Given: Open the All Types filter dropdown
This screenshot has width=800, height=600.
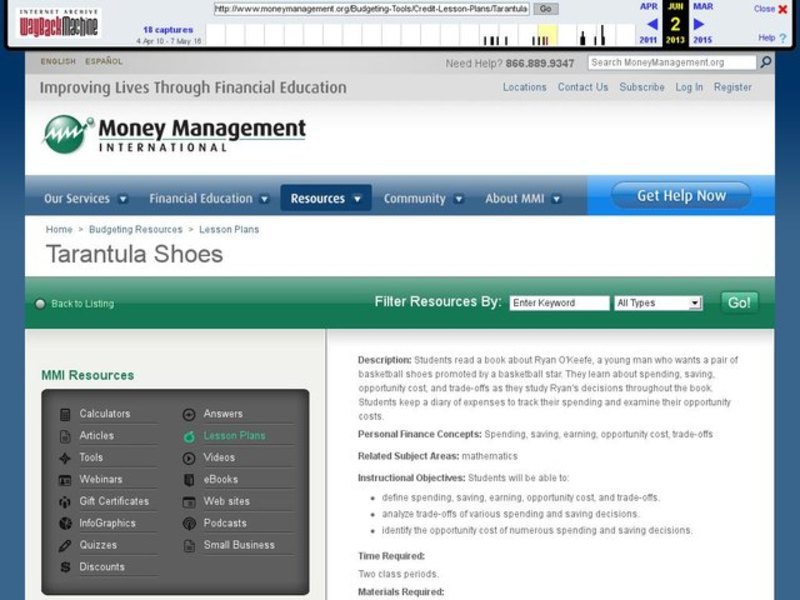Looking at the screenshot, I should pos(658,303).
